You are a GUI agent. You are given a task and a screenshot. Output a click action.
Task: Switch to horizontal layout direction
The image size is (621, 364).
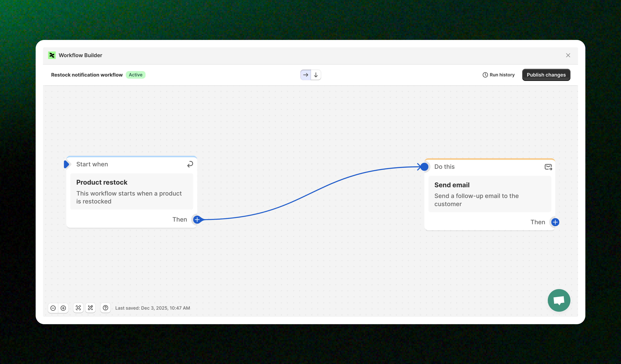coord(306,75)
